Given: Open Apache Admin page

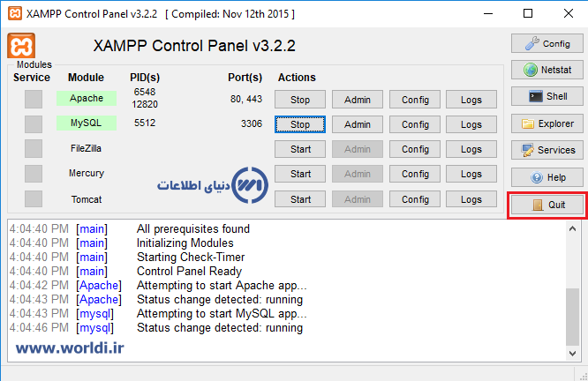Looking at the screenshot, I should 358,100.
